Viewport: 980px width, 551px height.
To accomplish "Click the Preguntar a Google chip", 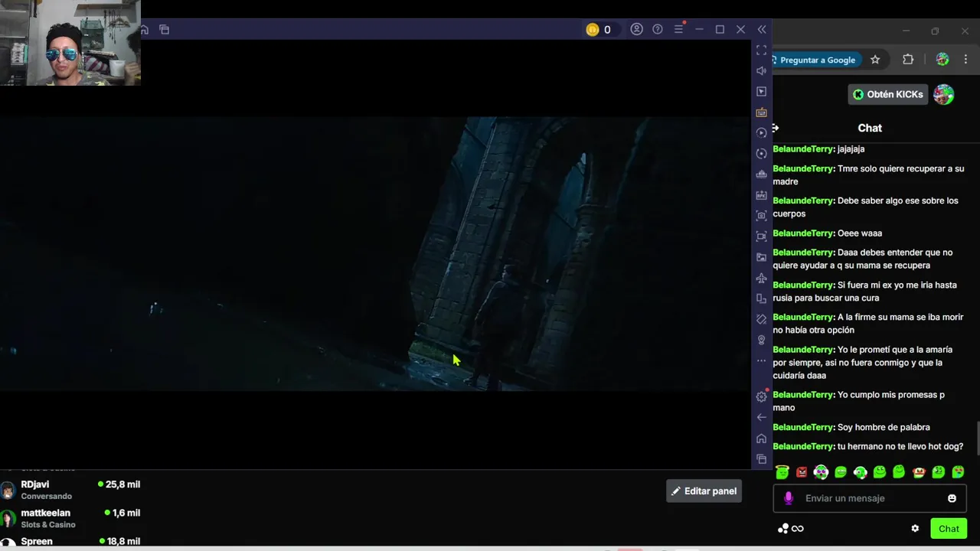I will point(816,60).
